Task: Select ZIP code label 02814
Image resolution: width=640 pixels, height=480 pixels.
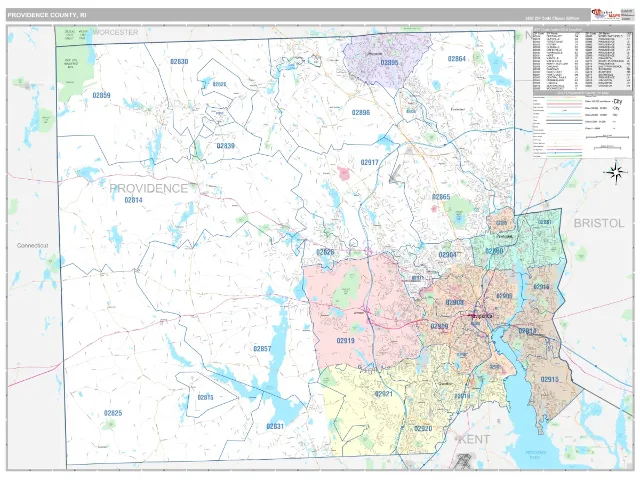Action: pyautogui.click(x=133, y=200)
